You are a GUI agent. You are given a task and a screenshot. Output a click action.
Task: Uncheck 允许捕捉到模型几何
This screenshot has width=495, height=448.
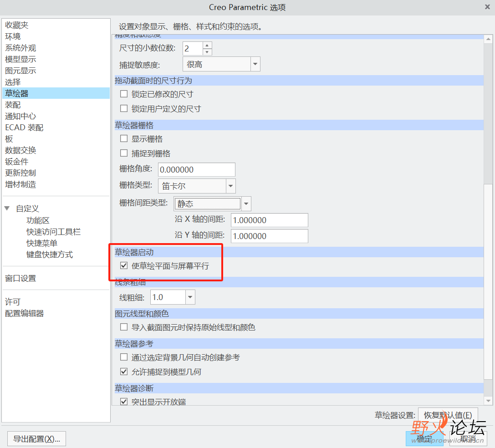coord(124,372)
